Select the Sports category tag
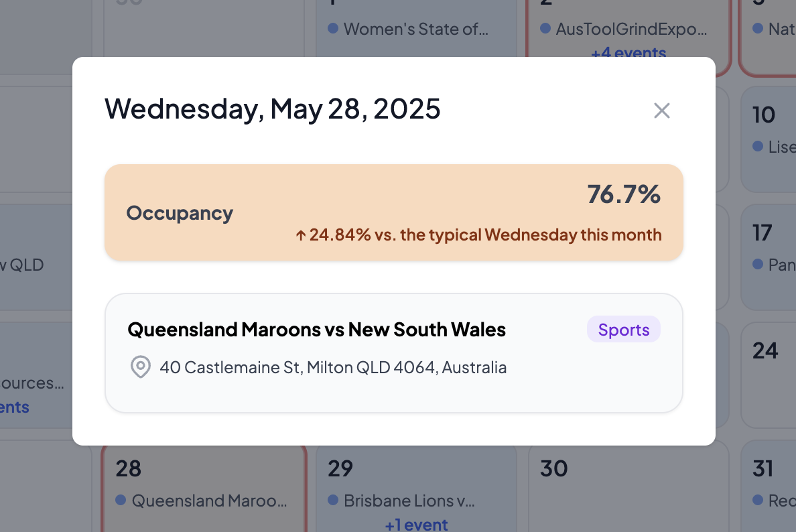The width and height of the screenshot is (796, 532). [x=624, y=330]
